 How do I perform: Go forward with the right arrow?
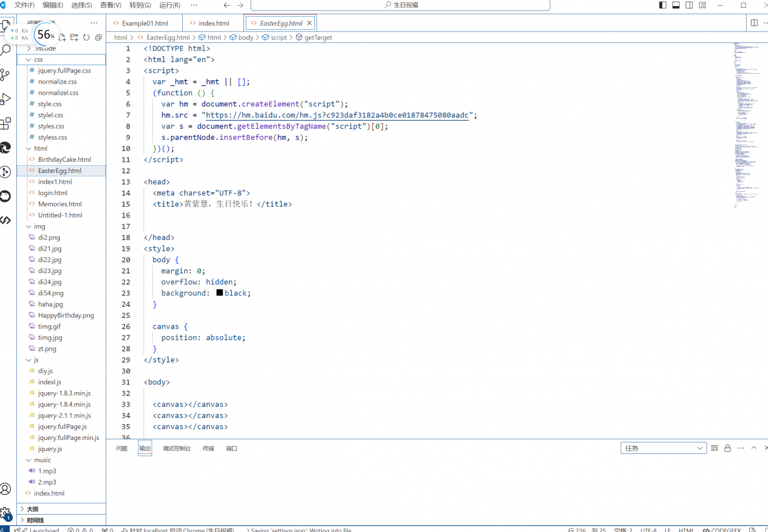point(240,5)
